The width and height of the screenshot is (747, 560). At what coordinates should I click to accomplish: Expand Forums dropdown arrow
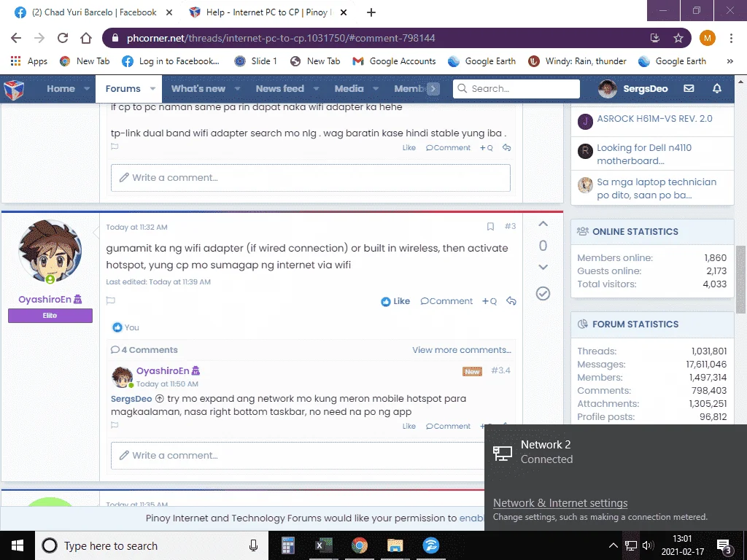(153, 88)
